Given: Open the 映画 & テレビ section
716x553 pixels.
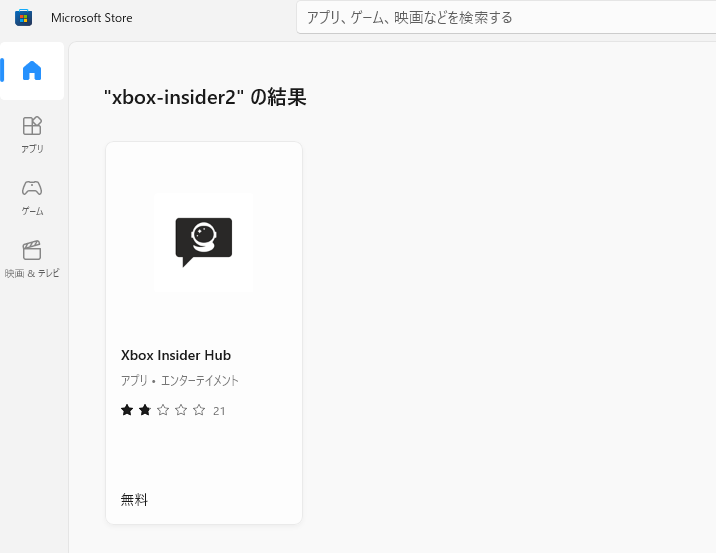Looking at the screenshot, I should (32, 259).
